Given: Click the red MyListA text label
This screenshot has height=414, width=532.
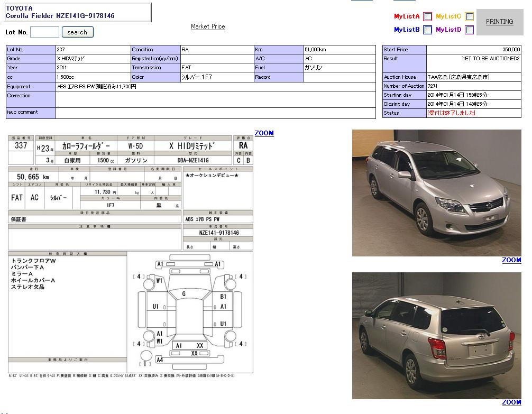Looking at the screenshot, I should (x=407, y=17).
